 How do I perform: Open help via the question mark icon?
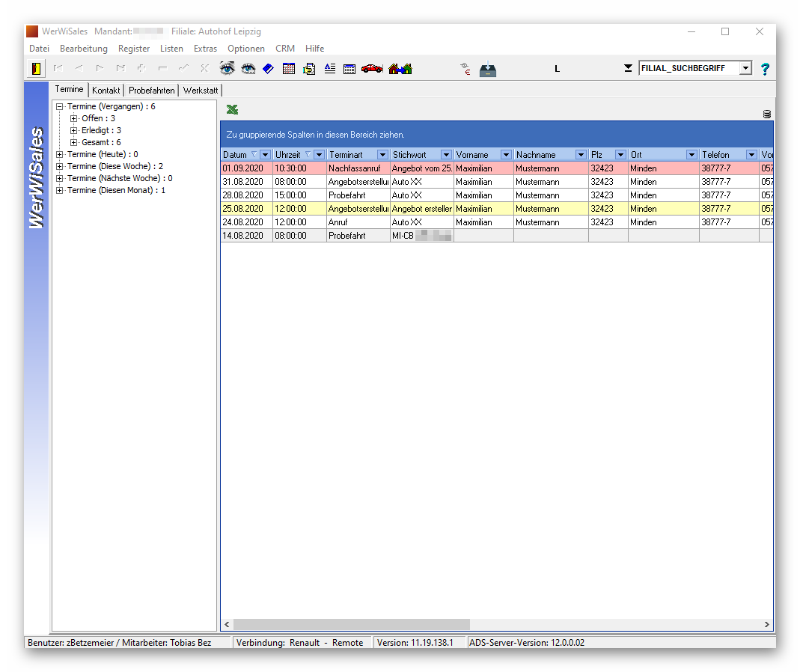(765, 69)
